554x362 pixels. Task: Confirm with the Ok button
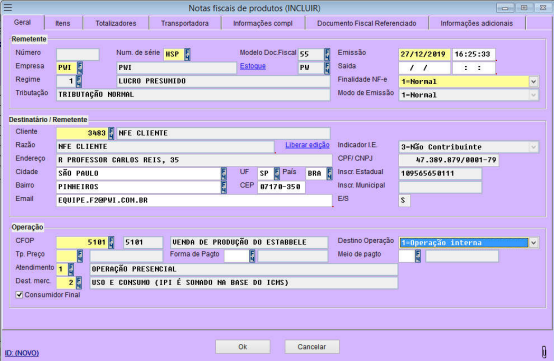pos(243,346)
